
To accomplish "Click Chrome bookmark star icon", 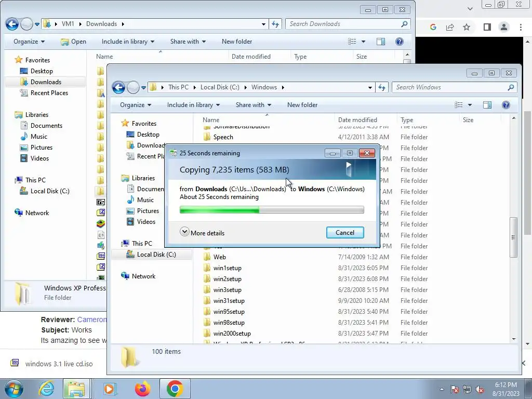I will [x=467, y=27].
